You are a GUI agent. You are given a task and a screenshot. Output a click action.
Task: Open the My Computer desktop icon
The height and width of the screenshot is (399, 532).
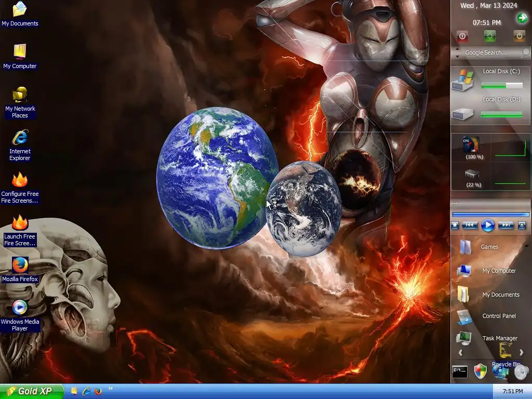click(x=20, y=57)
